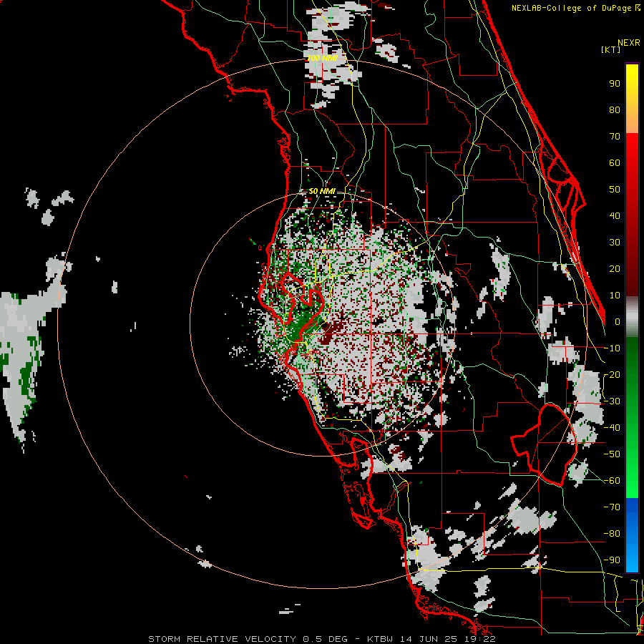Pick the yellow top segment of velocity color bar
Screen dimensions: 644x644
click(632, 99)
